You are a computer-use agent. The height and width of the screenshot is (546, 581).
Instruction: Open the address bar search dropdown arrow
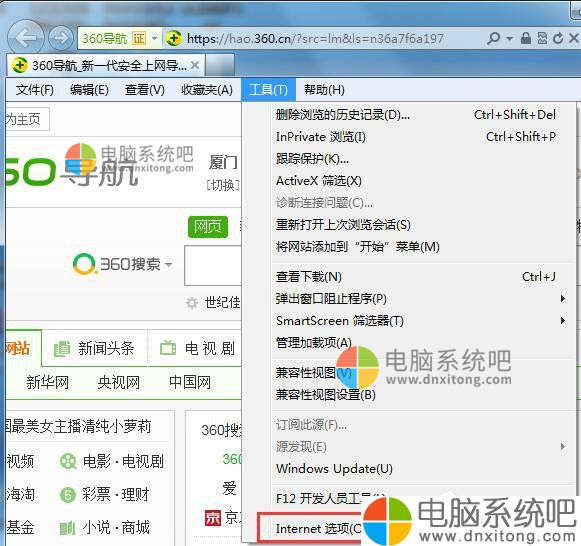click(x=509, y=38)
